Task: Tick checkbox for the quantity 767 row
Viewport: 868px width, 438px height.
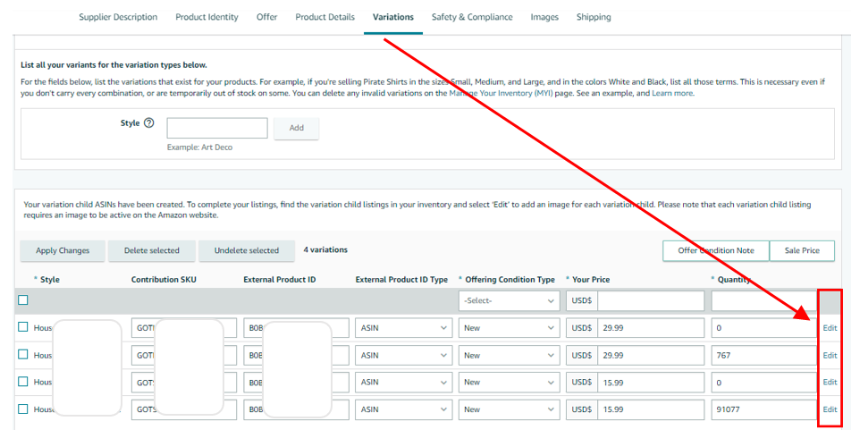Action: click(x=22, y=354)
